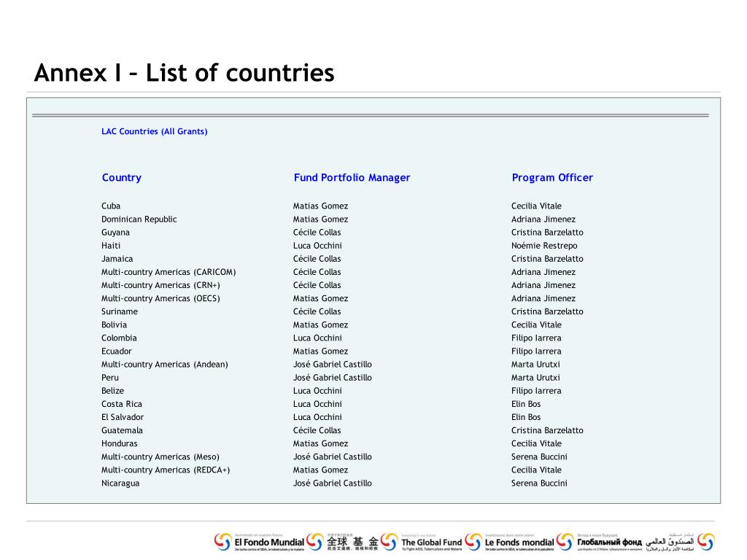Select the 'Cuba' country row
The image size is (747, 560).
(x=111, y=206)
